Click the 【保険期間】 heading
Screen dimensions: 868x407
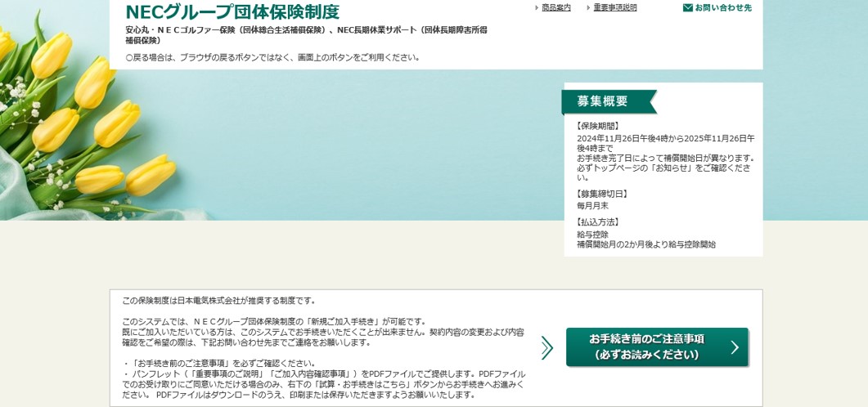click(599, 126)
